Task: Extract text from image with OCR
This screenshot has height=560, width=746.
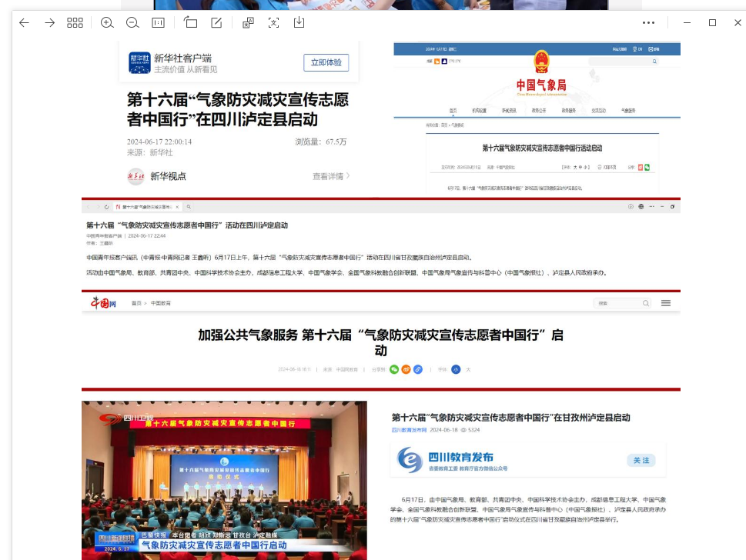Action: click(x=273, y=23)
